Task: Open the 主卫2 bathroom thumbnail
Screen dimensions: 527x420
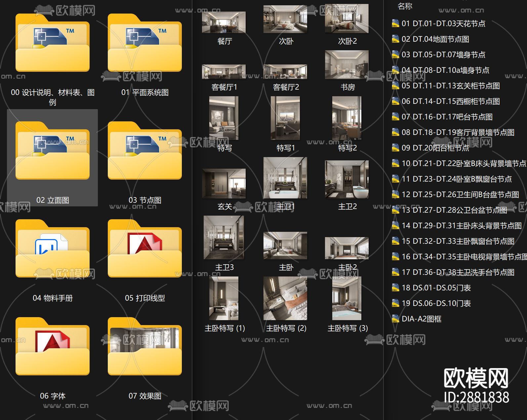Action: [x=347, y=180]
